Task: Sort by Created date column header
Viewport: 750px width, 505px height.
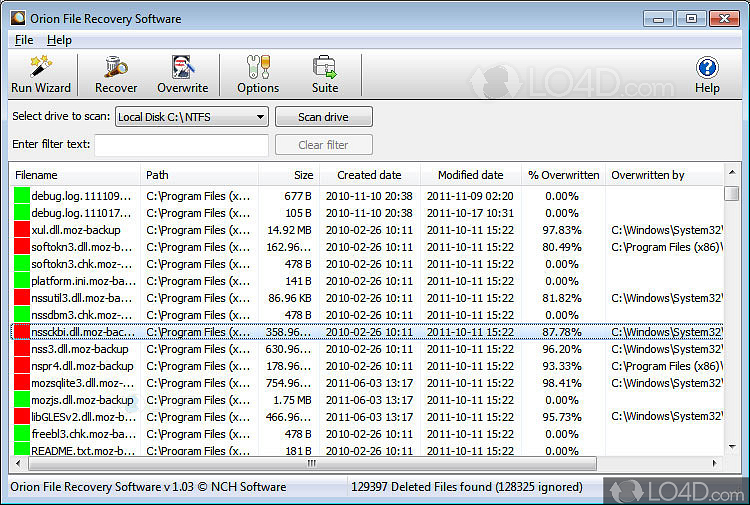Action: [369, 175]
